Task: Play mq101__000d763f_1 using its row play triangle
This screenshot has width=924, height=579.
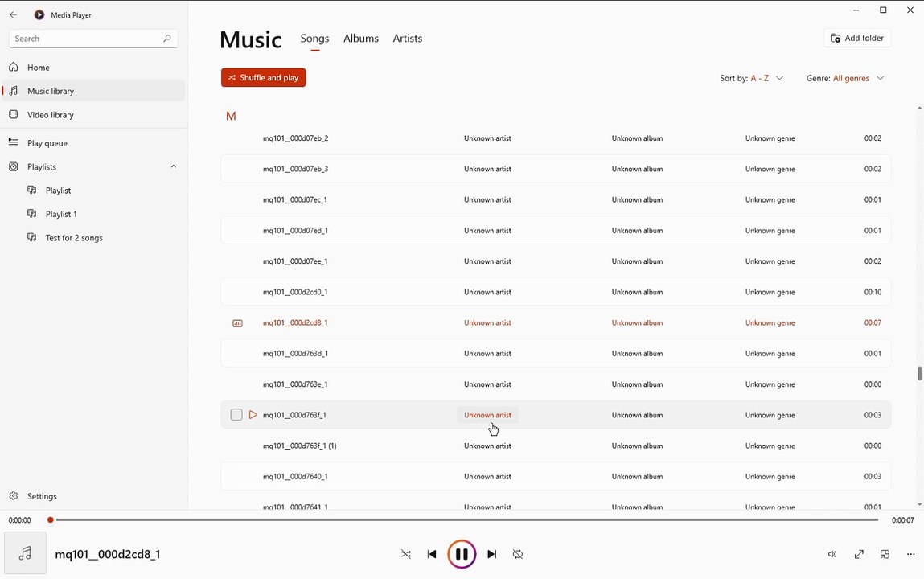Action: click(x=253, y=415)
